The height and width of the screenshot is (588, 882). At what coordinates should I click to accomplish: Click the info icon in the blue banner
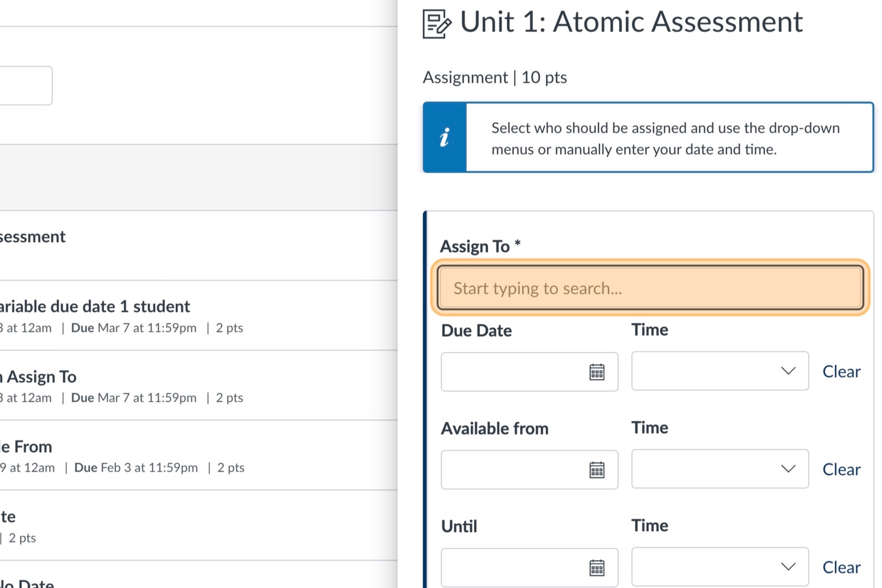[444, 137]
